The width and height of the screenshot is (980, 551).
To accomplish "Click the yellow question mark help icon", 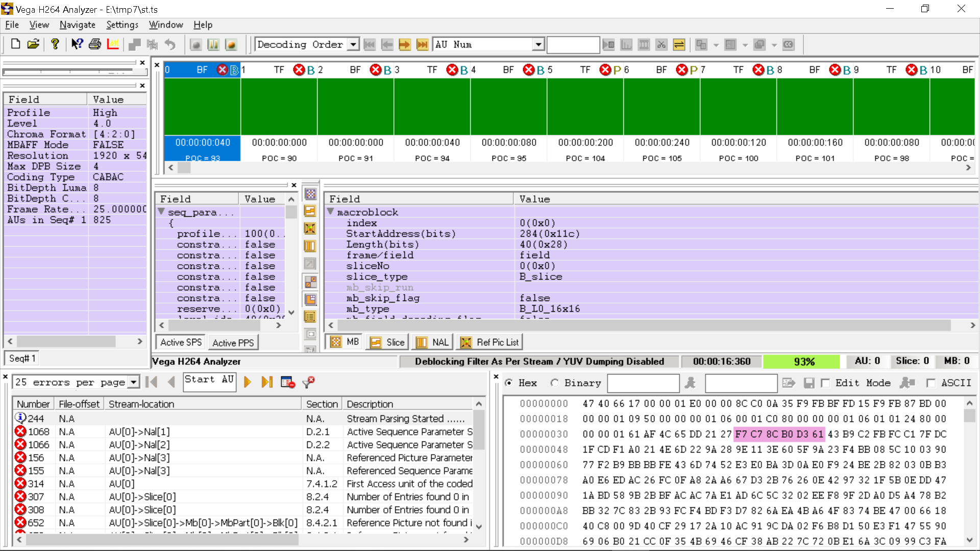I will (55, 44).
